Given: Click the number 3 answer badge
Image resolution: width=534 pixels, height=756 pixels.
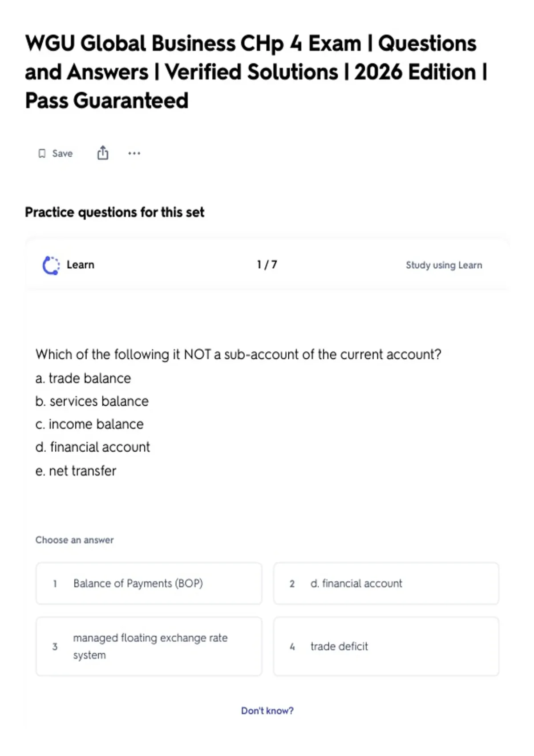Looking at the screenshot, I should point(55,647).
